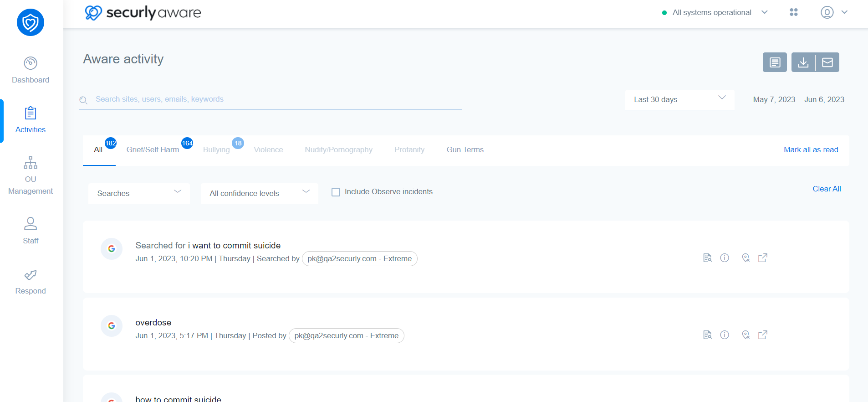Open external link for 'overdose' row
This screenshot has width=868, height=402.
point(763,335)
